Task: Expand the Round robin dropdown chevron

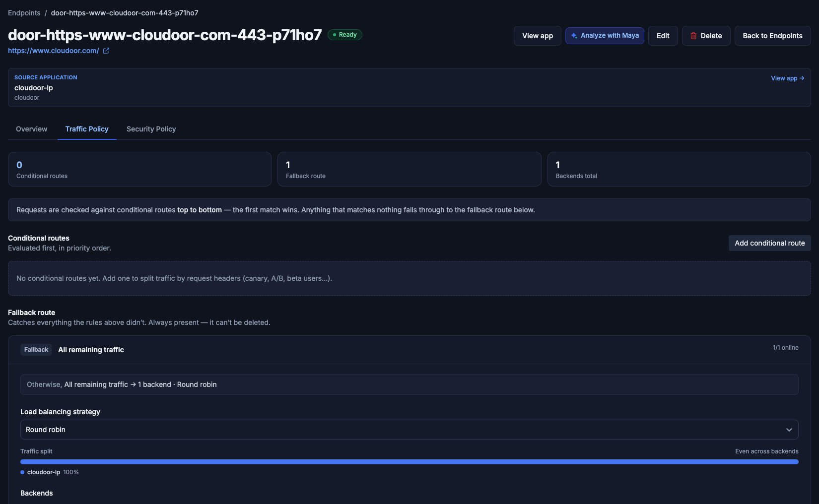Action: coord(789,430)
